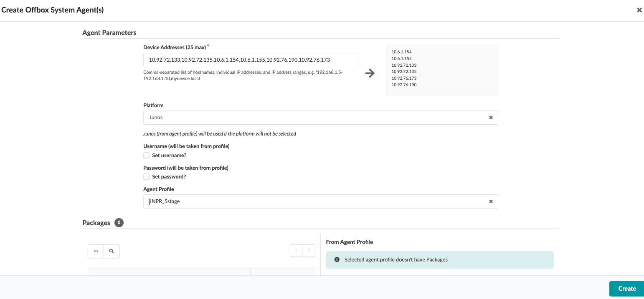Go to previous packages page

coord(297,251)
